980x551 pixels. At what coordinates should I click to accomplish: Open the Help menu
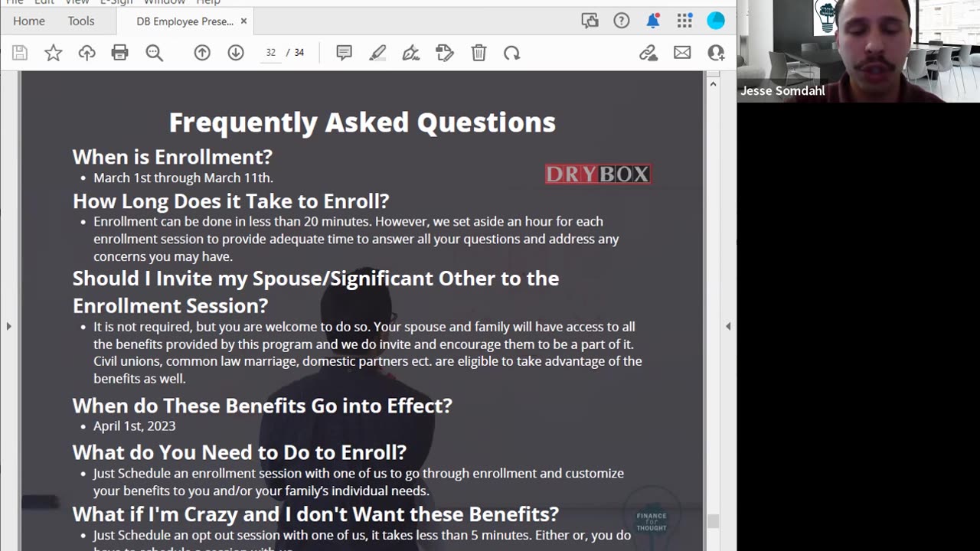coord(208,2)
